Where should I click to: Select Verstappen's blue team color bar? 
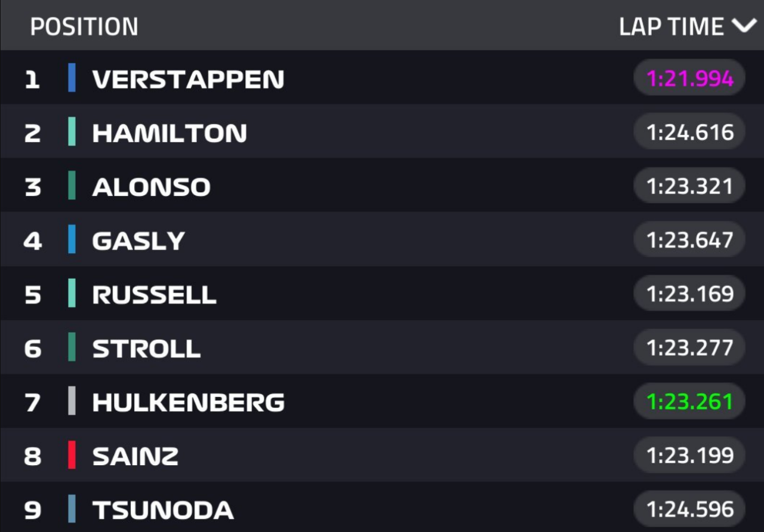72,78
